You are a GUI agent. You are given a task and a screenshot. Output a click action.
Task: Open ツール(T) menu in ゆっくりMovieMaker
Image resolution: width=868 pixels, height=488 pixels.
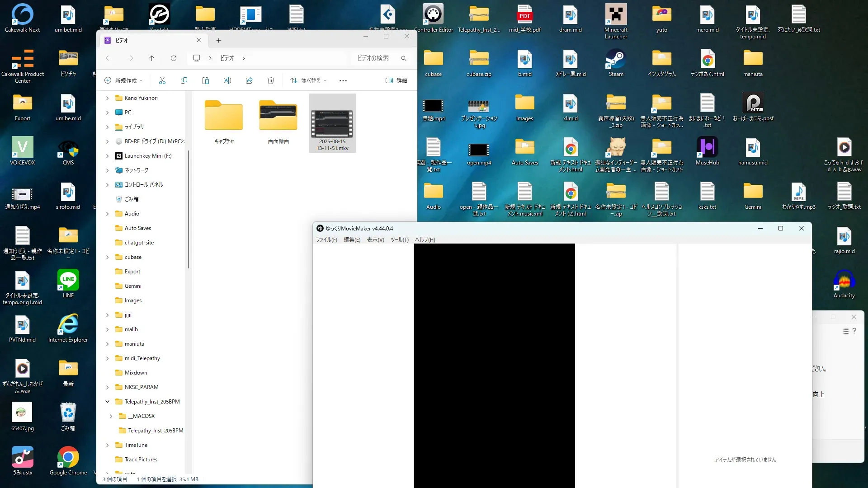pyautogui.click(x=399, y=239)
